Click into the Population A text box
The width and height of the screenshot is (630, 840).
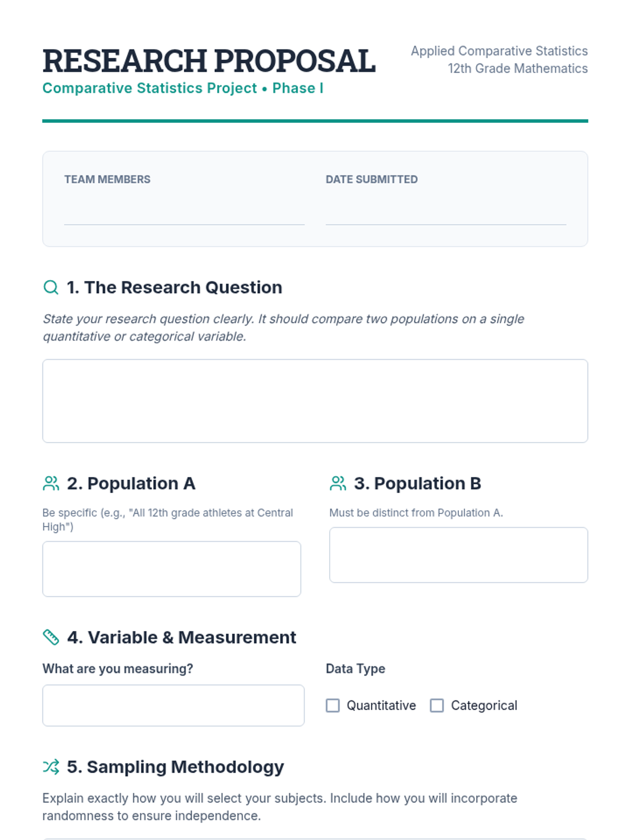tap(172, 569)
